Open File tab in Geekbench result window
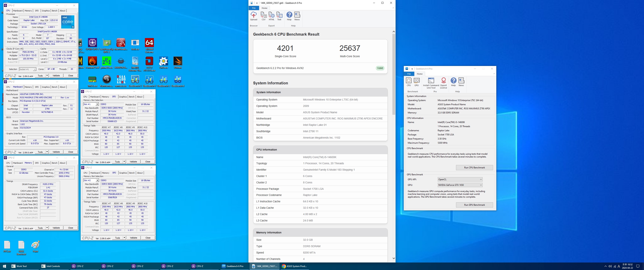 [254, 8]
